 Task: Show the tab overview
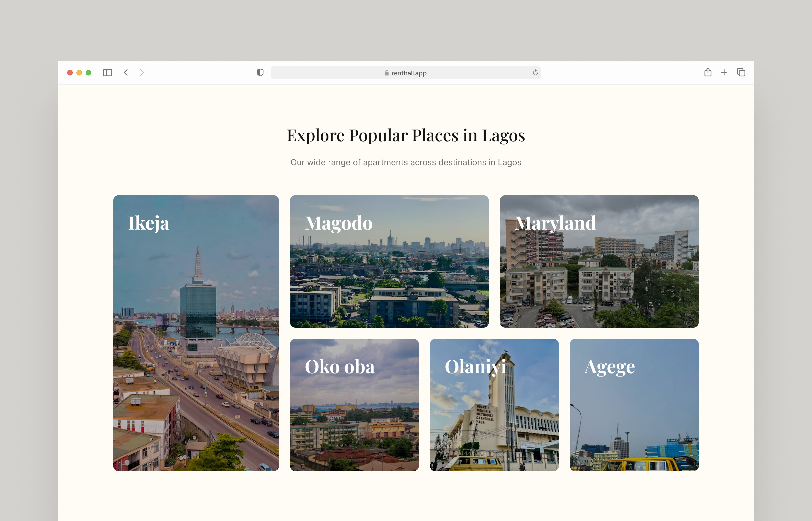pyautogui.click(x=741, y=72)
